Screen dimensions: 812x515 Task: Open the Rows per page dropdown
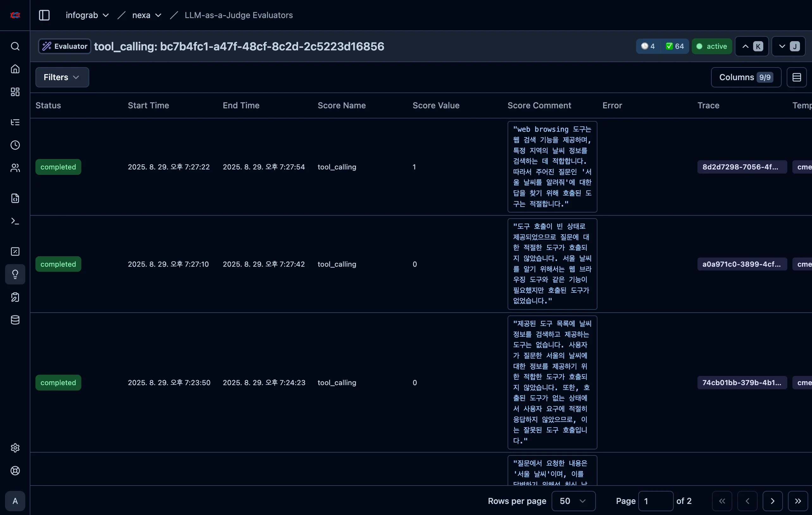573,501
